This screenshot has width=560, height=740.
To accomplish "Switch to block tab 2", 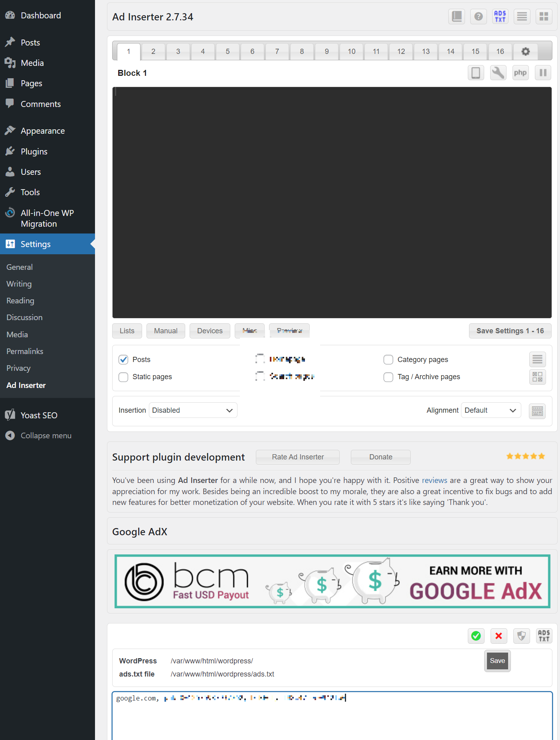I will (x=153, y=51).
